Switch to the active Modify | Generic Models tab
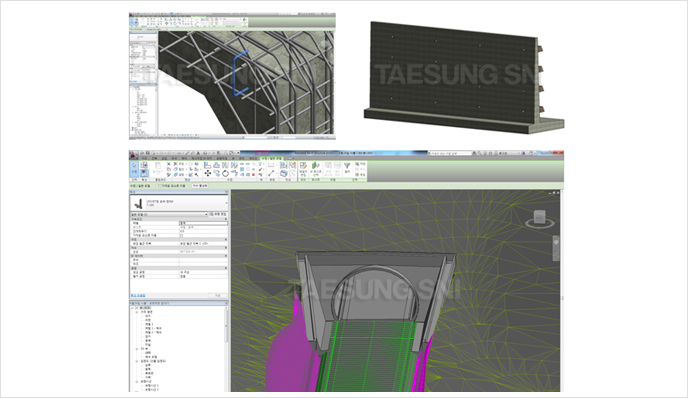This screenshot has height=398, width=688. tap(272, 158)
